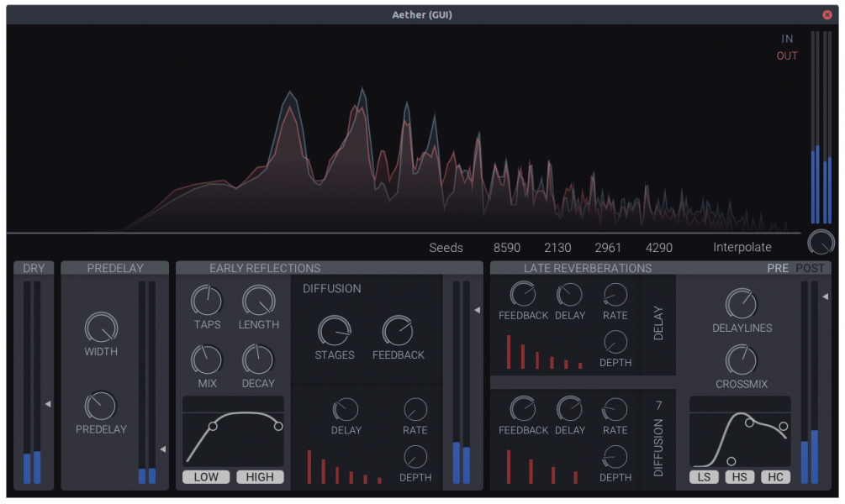Screen dimensions: 845x504
Task: Click the late diffusion section DELAY knob
Action: point(569,409)
